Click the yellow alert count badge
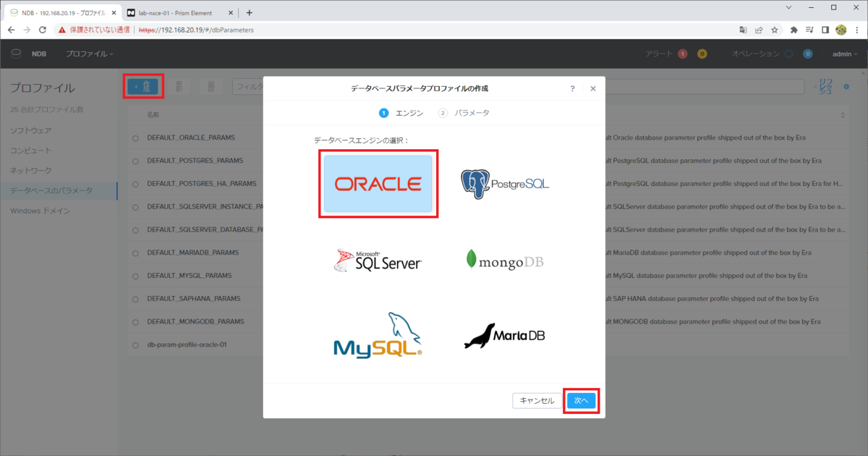This screenshot has width=868, height=456. (702, 54)
